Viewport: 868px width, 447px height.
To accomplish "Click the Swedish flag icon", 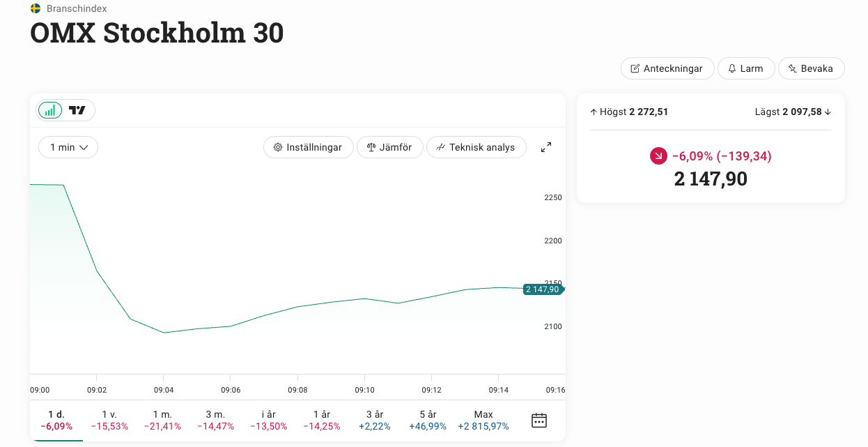I will (x=36, y=8).
